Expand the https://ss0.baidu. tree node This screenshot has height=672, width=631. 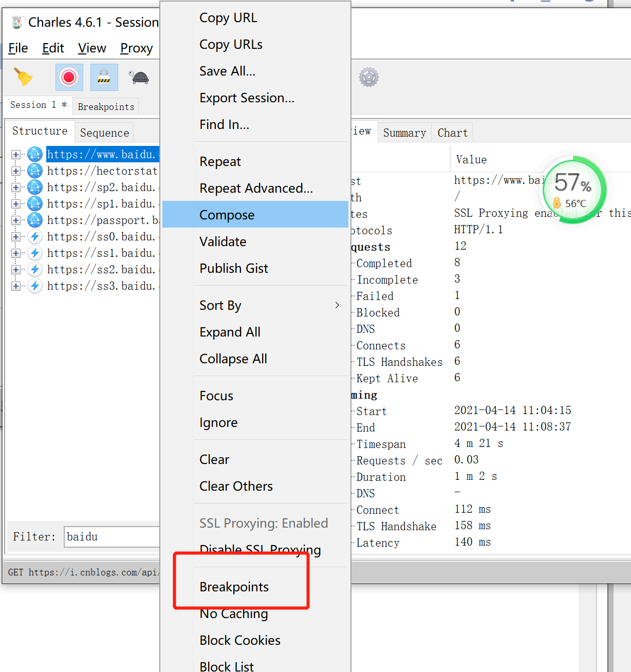pyautogui.click(x=16, y=237)
